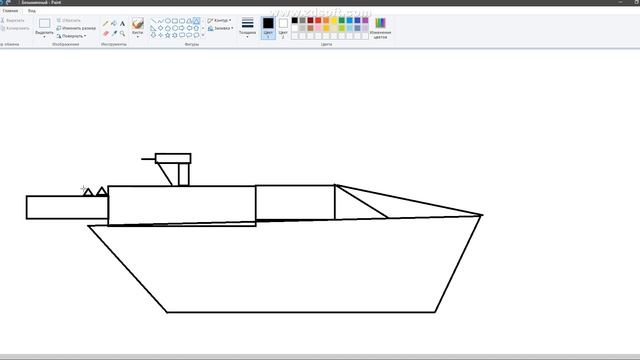640x360 pixels.
Task: Select the Color picker eyedropper tool
Action: [x=114, y=33]
